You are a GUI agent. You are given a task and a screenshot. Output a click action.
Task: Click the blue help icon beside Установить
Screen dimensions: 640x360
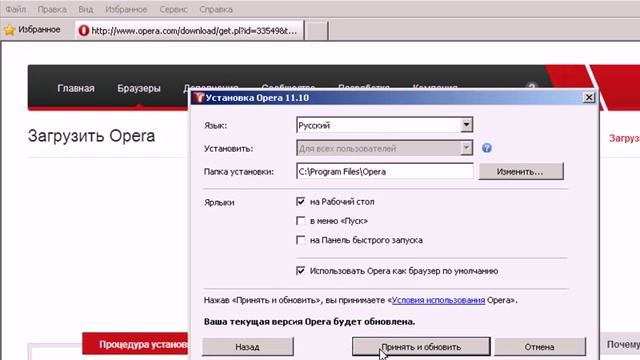coord(487,148)
